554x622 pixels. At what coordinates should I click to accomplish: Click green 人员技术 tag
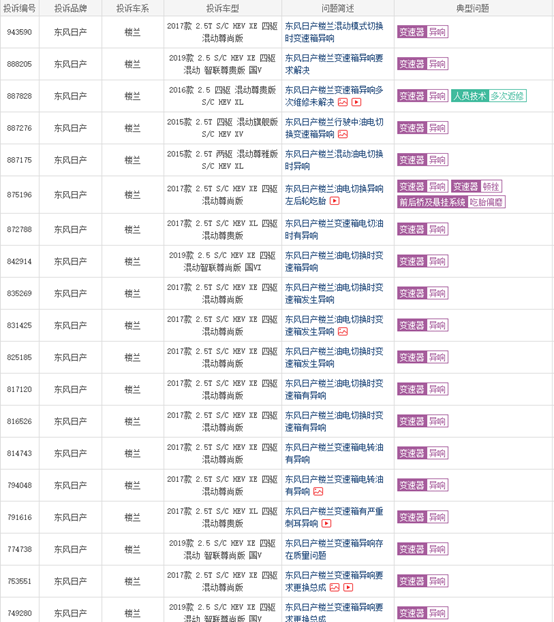coord(470,96)
